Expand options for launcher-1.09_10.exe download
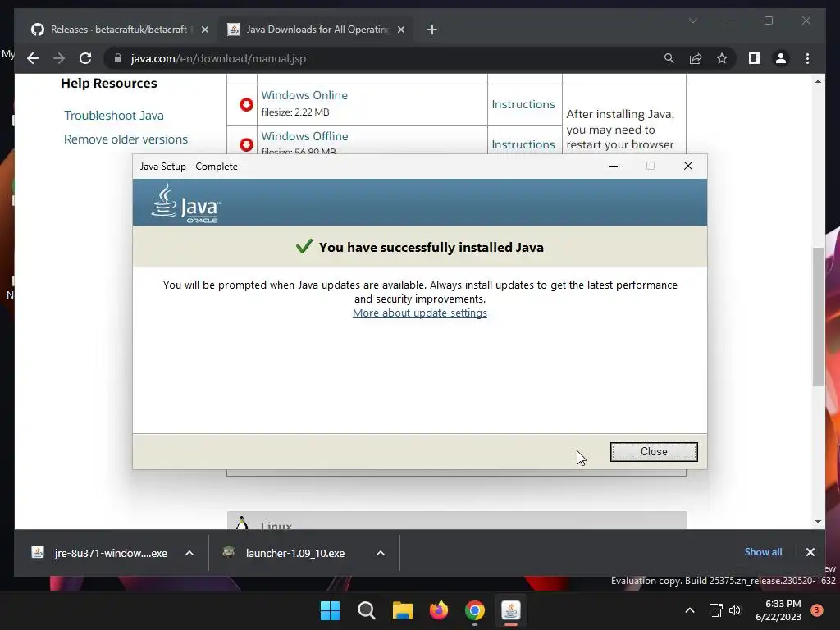 click(x=381, y=553)
